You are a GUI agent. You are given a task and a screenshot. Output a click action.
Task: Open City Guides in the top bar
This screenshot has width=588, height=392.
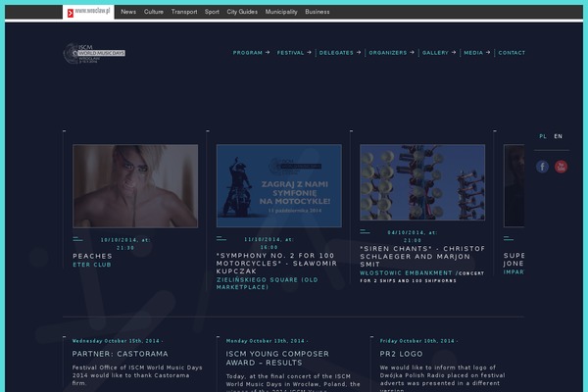[242, 12]
